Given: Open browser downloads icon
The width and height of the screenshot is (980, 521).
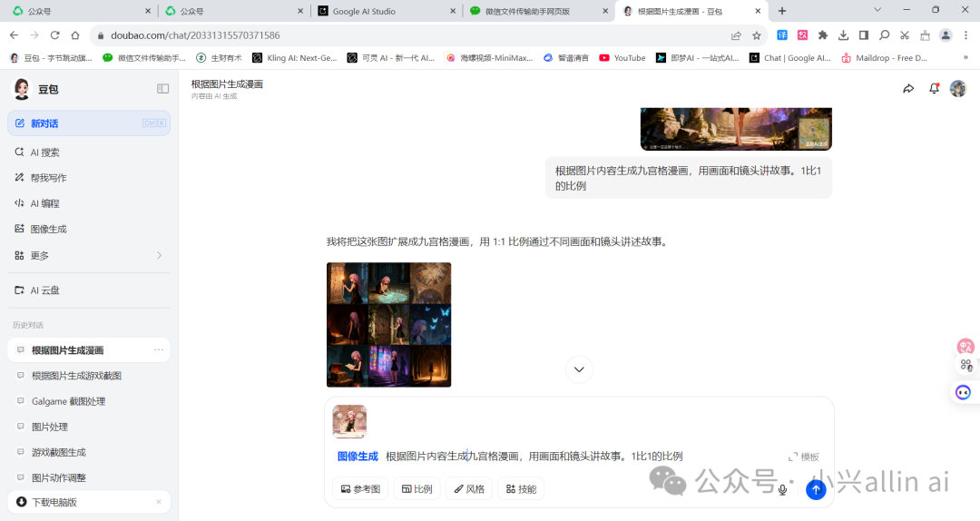Looking at the screenshot, I should (x=843, y=35).
